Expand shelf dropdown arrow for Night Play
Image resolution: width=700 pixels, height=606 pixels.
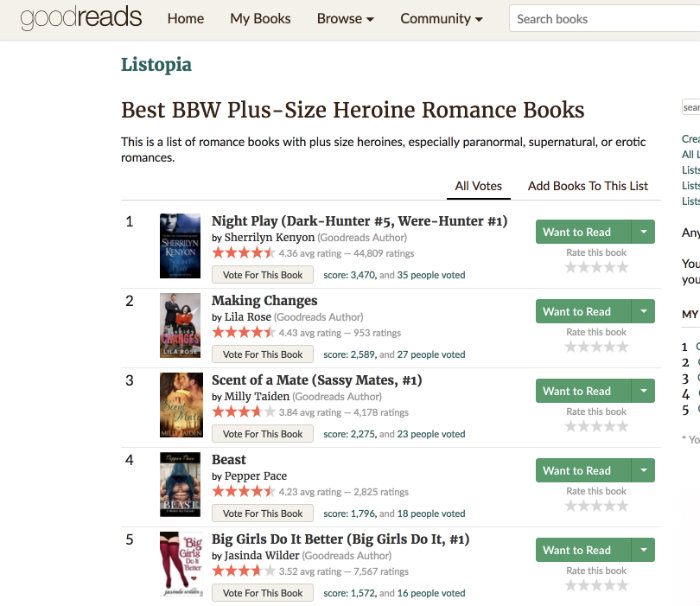(x=643, y=232)
